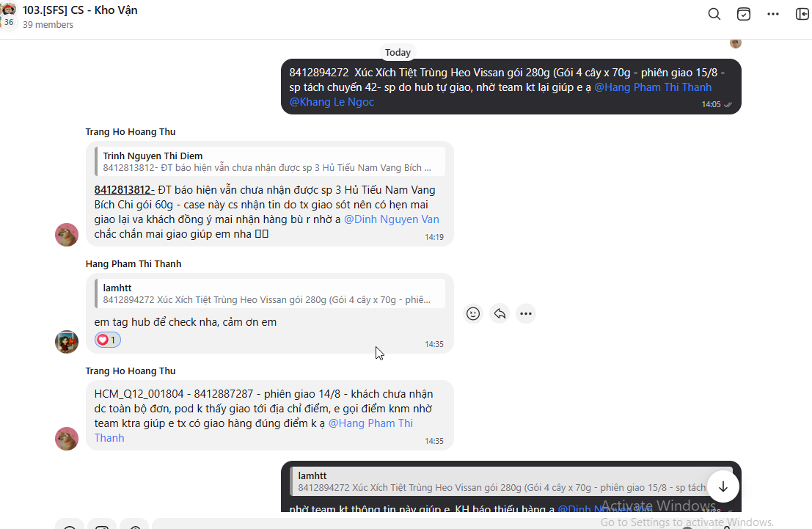Toggle the side panel icon in header
This screenshot has height=529, width=812.
point(802,14)
